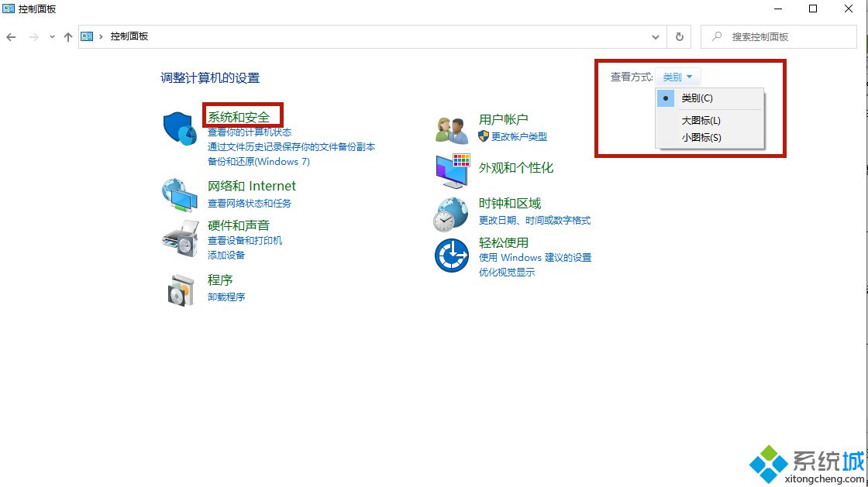Open recent locations dropdown beside forward arrow
This screenshot has width=868, height=487.
tap(52, 36)
